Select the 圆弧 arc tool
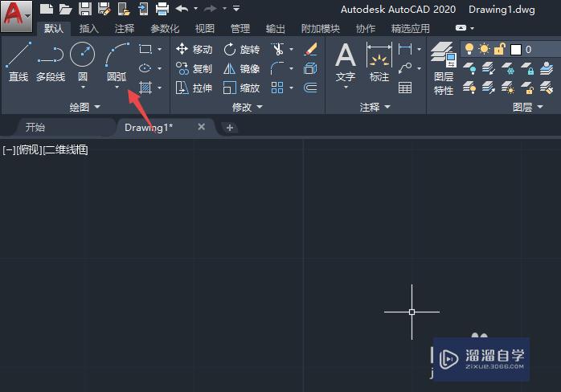 pos(117,62)
